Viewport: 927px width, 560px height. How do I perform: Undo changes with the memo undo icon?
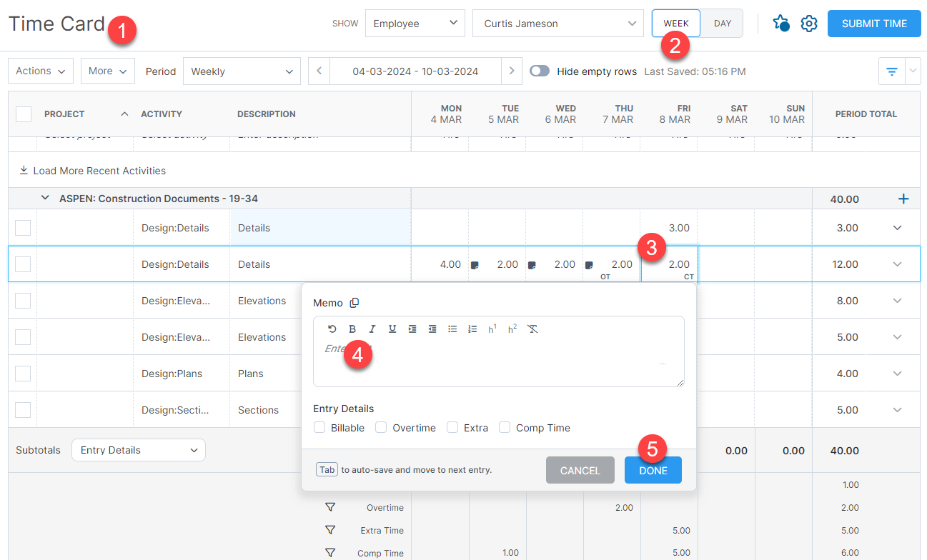click(x=332, y=329)
